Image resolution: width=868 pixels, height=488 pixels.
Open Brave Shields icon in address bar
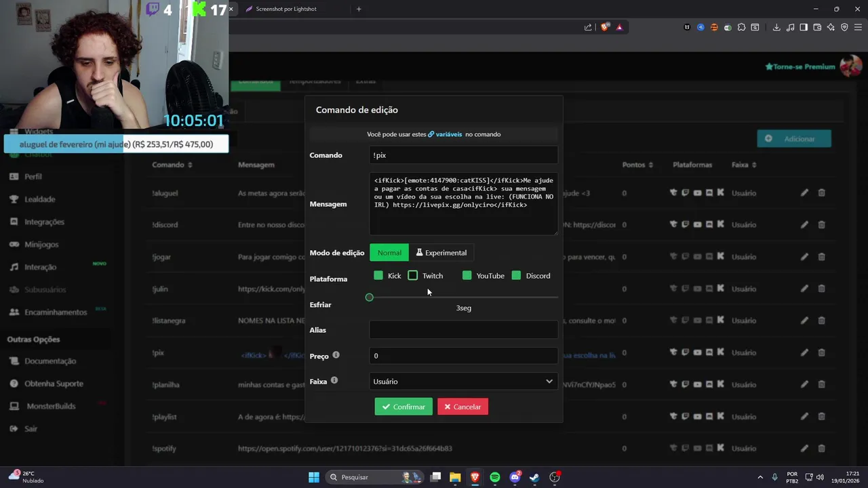click(605, 27)
